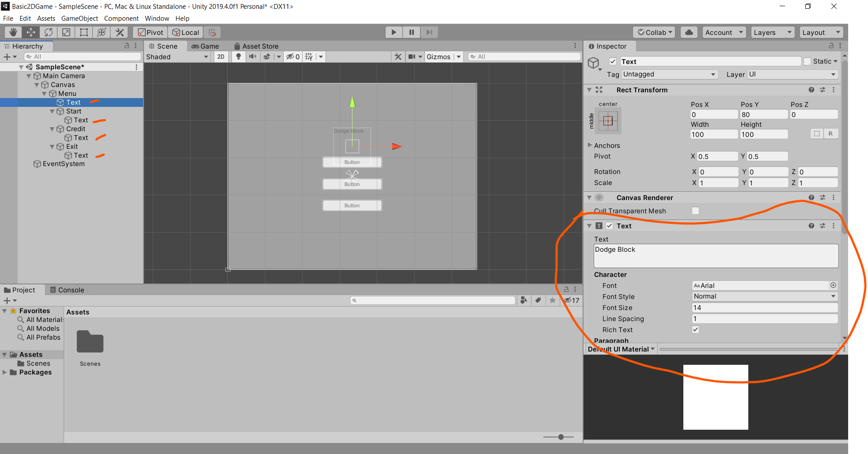
Task: Open the Layer dropdown set to UI
Action: 792,74
